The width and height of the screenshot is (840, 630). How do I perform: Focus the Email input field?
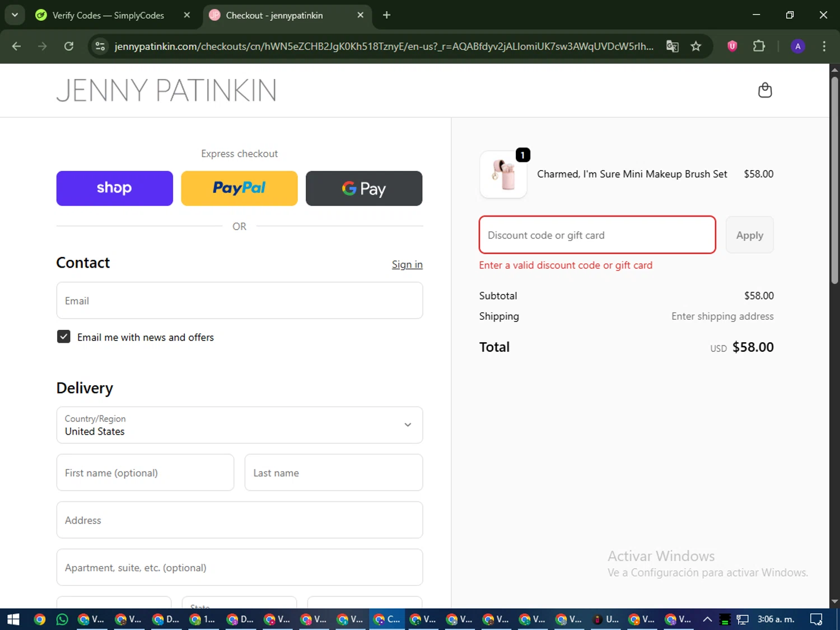(x=240, y=301)
